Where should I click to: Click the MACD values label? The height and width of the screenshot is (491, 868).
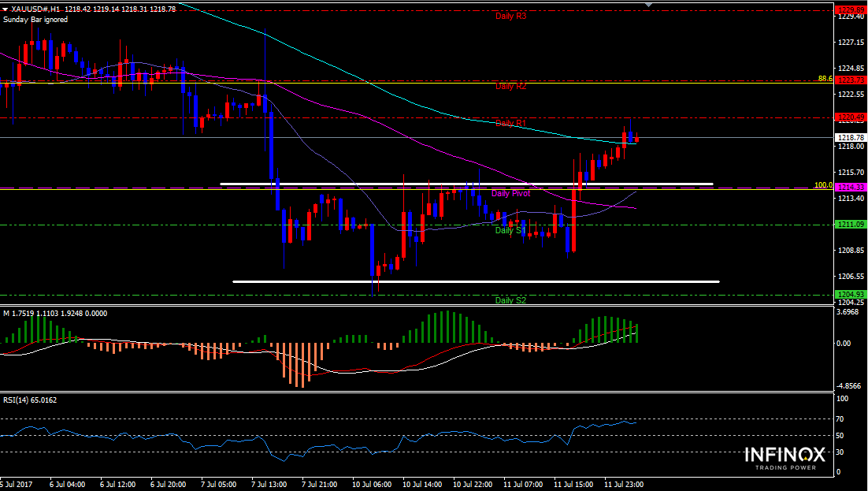tap(55, 313)
